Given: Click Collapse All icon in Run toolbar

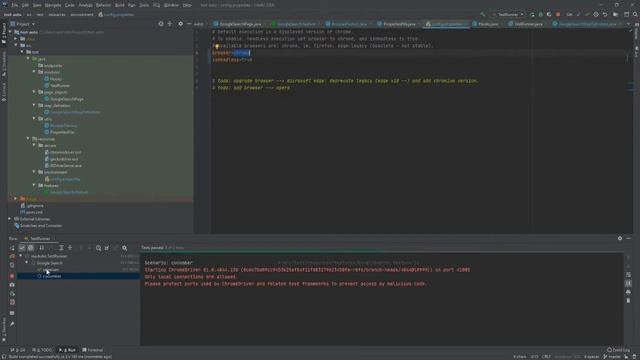Looking at the screenshot, I should 70,248.
